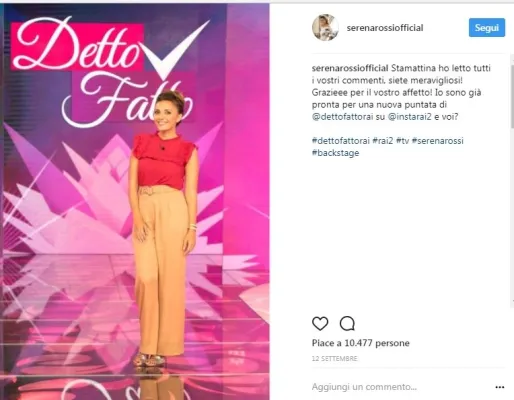Click the Detto Fatto post photo
The width and height of the screenshot is (514, 400).
coord(136,202)
